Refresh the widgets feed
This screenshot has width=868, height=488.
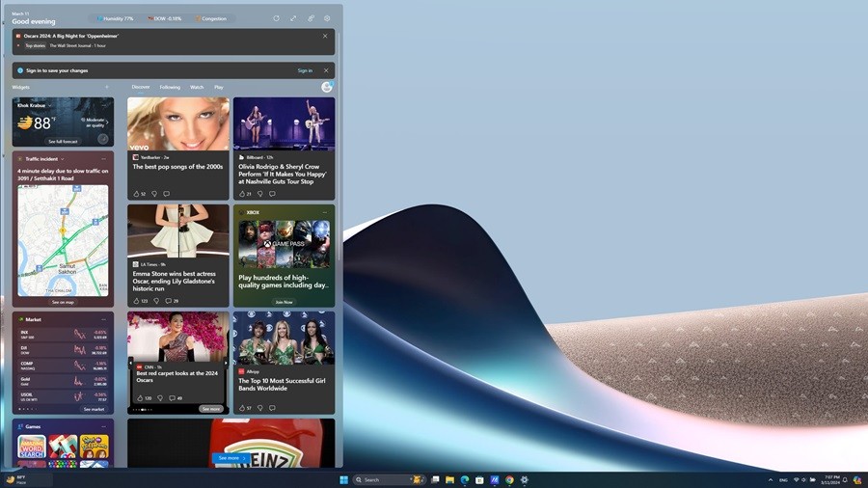tap(277, 18)
